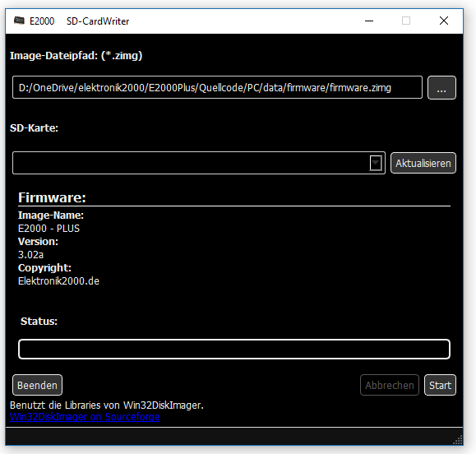Screen dimensions: 476x454
Task: Close the SD-CardWriter window
Action: (444, 21)
